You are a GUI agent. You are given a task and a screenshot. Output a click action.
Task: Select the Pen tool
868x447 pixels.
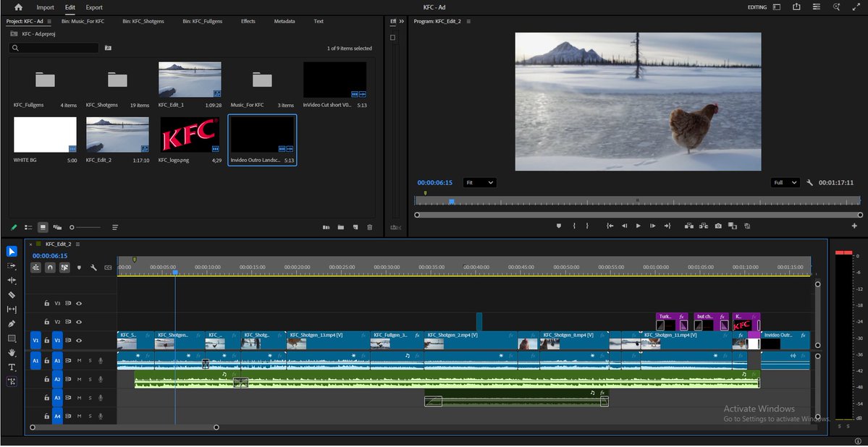tap(12, 323)
